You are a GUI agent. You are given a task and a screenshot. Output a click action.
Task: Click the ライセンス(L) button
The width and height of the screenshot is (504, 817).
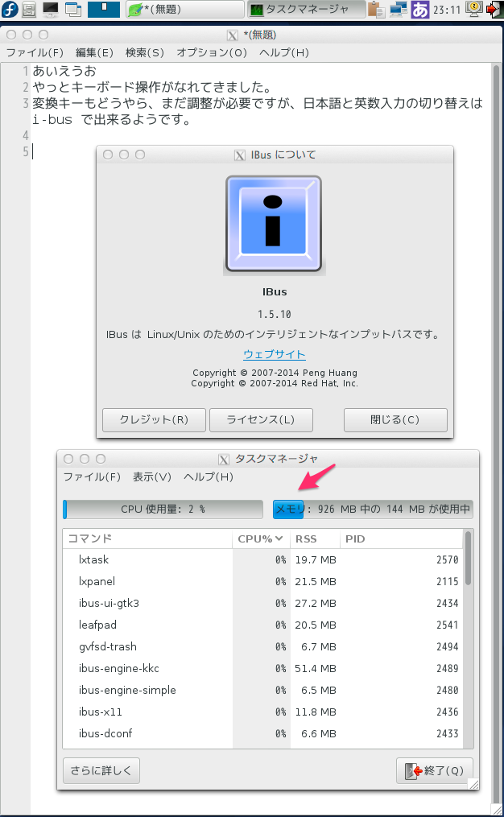point(261,420)
